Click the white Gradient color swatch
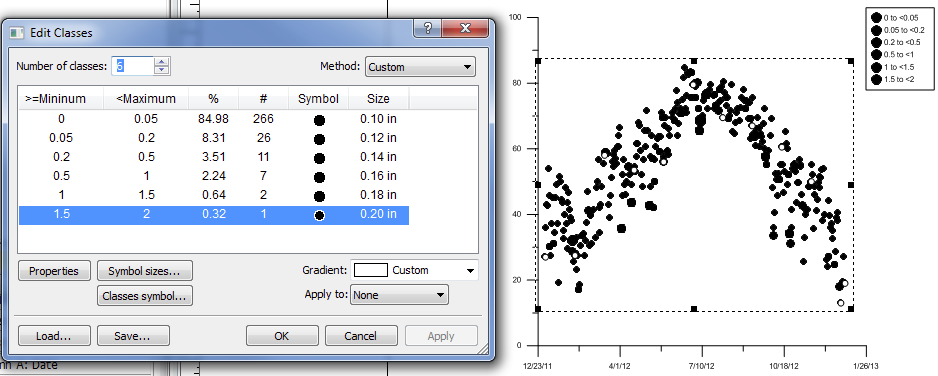This screenshot has height=376, width=938. tap(371, 270)
